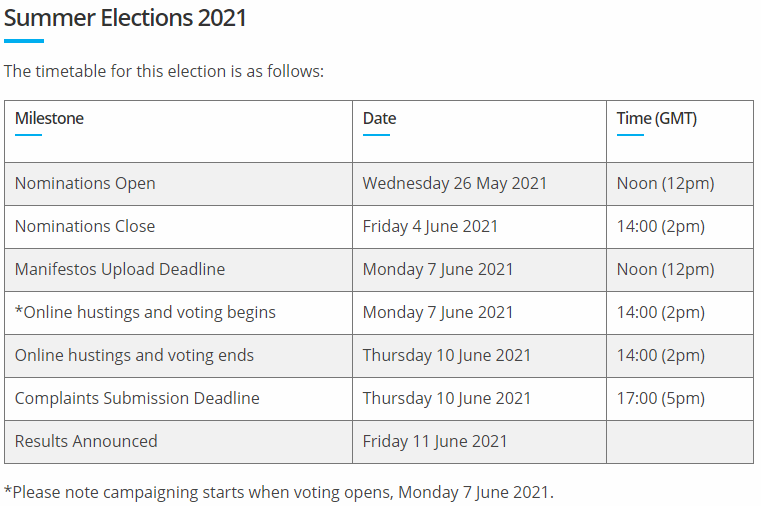Click the Online hustings and voting begins cell
The image size is (761, 506).
(145, 313)
